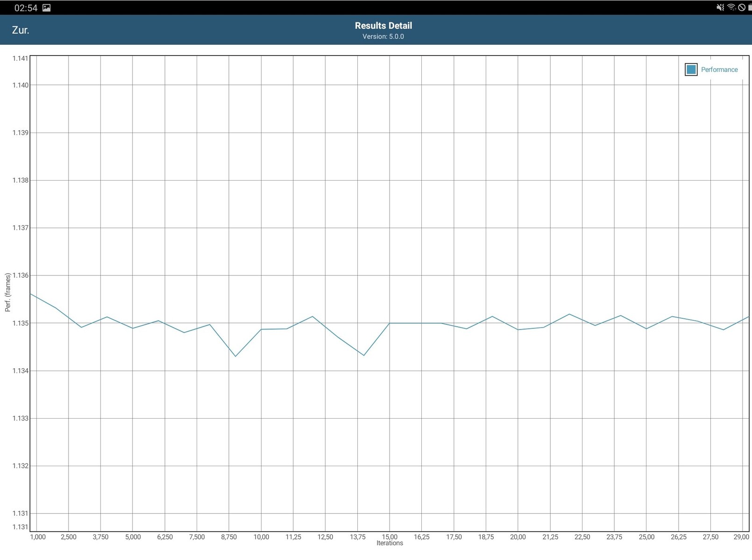This screenshot has height=560, width=752.
Task: Tap the battery icon in status bar
Action: [750, 7]
